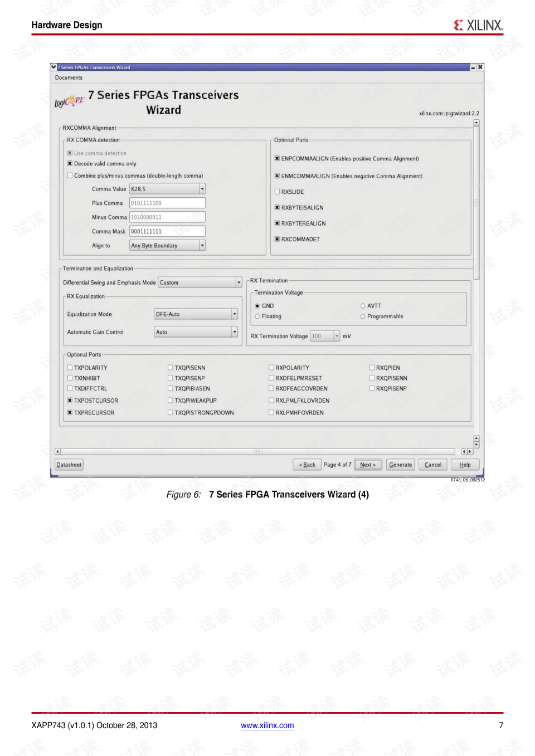Enable the RXDFEAGCOVRDEN port
This screenshot has height=756, width=535.
point(271,389)
